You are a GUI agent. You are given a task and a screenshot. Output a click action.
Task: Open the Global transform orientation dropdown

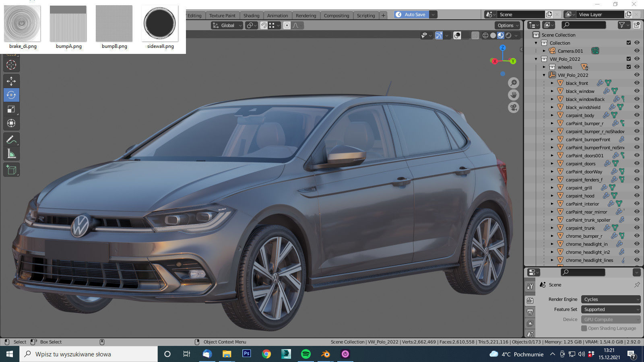click(x=227, y=25)
